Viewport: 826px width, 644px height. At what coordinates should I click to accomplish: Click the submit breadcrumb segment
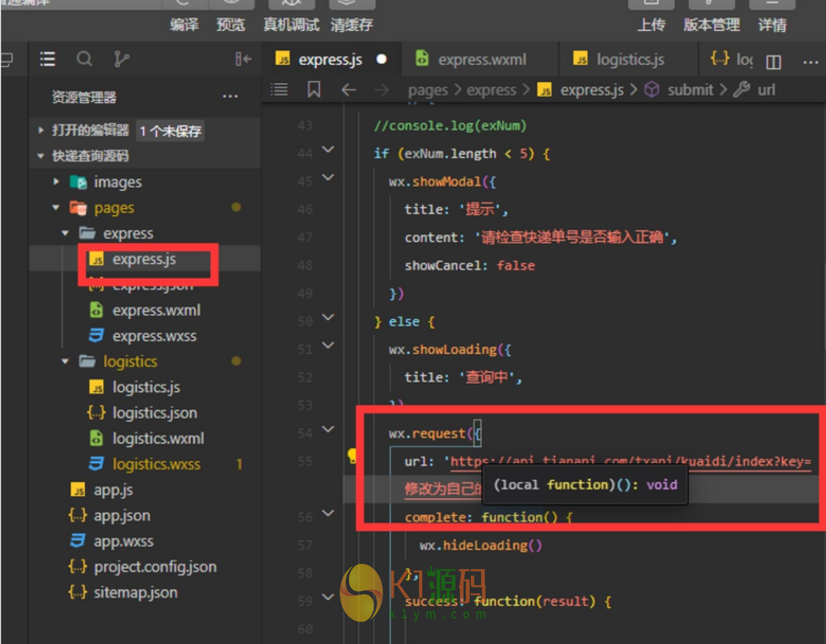point(690,90)
